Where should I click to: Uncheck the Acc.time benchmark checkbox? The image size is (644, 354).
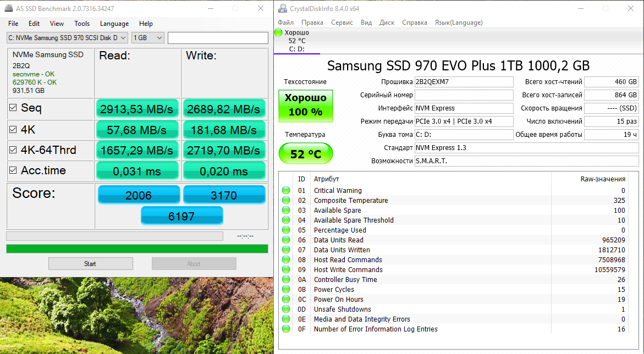pos(13,170)
